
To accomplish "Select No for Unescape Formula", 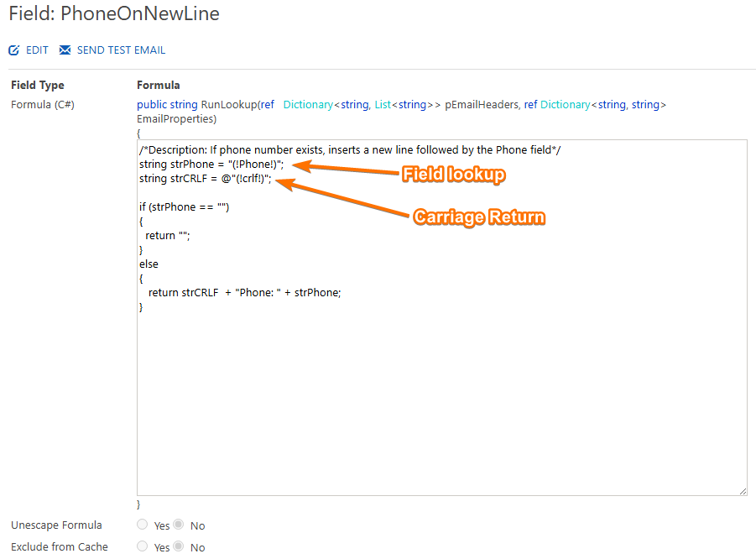I will (x=179, y=525).
